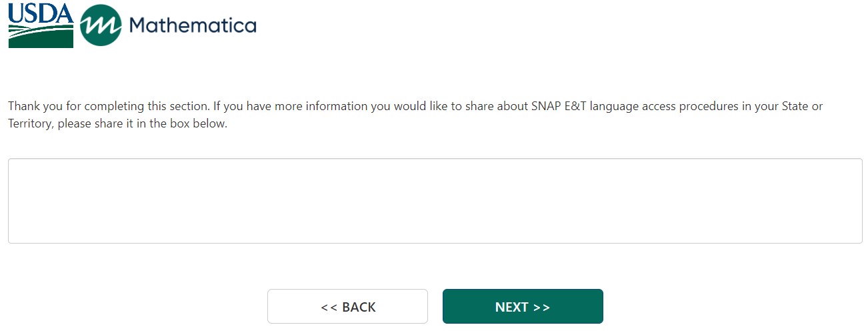This screenshot has width=868, height=335.
Task: Click the word "BACK" on white button
Action: pyautogui.click(x=359, y=307)
